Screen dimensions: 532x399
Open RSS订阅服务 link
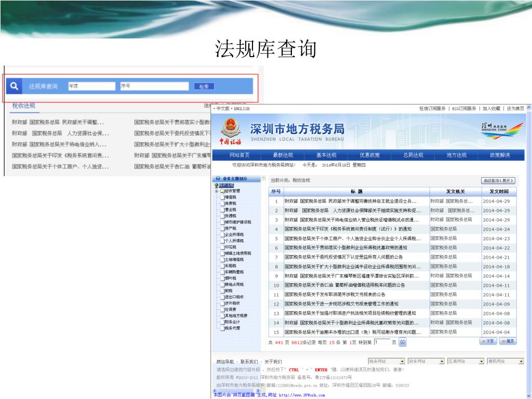coord(464,109)
